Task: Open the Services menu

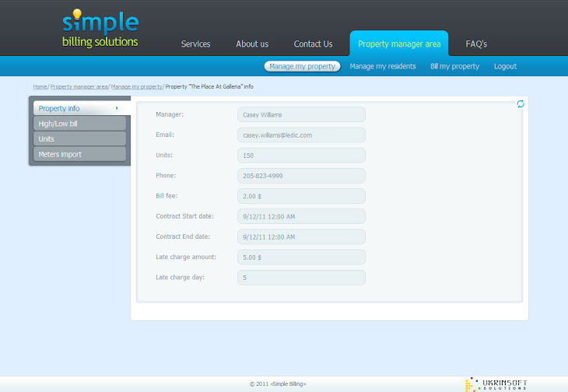Action: [195, 44]
